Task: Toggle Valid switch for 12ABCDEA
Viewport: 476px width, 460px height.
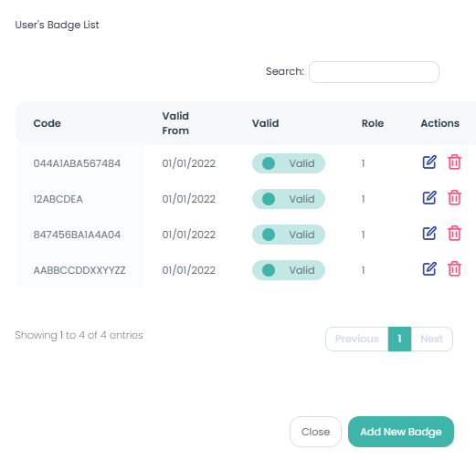Action: [x=289, y=199]
